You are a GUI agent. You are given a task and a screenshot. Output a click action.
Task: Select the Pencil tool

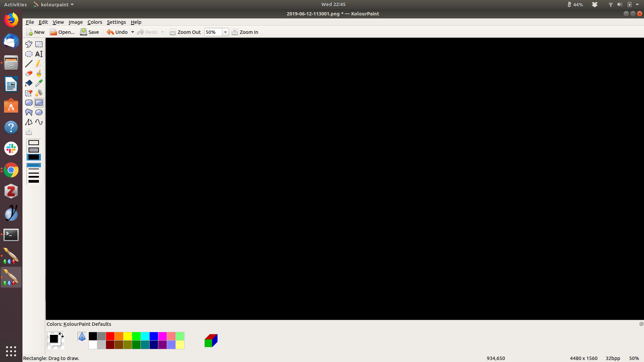[39, 64]
